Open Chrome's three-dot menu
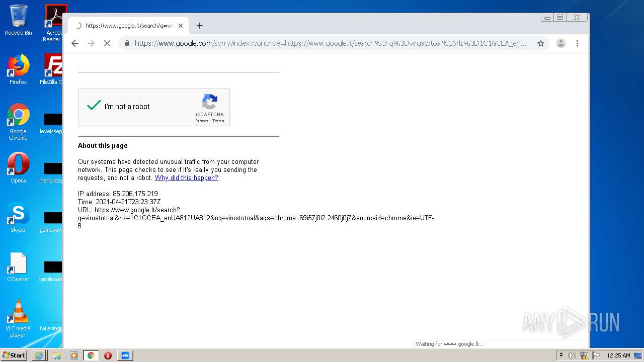The height and width of the screenshot is (362, 644). [x=577, y=43]
